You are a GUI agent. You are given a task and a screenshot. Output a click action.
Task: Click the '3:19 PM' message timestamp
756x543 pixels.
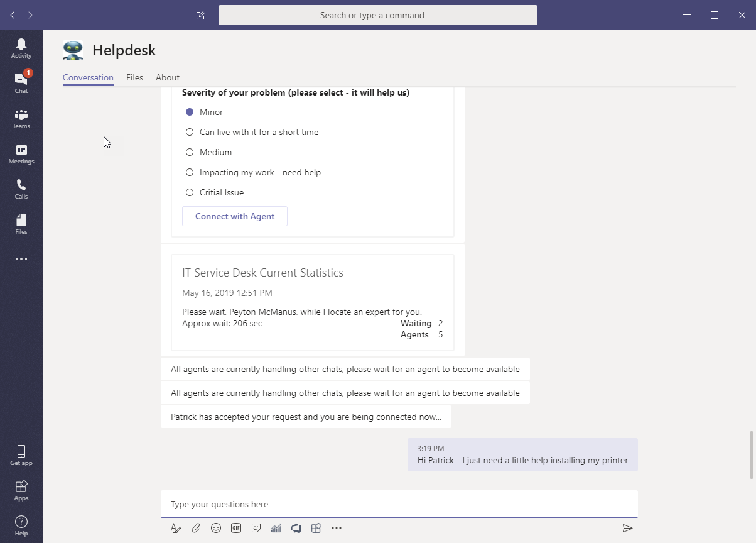[x=431, y=449]
